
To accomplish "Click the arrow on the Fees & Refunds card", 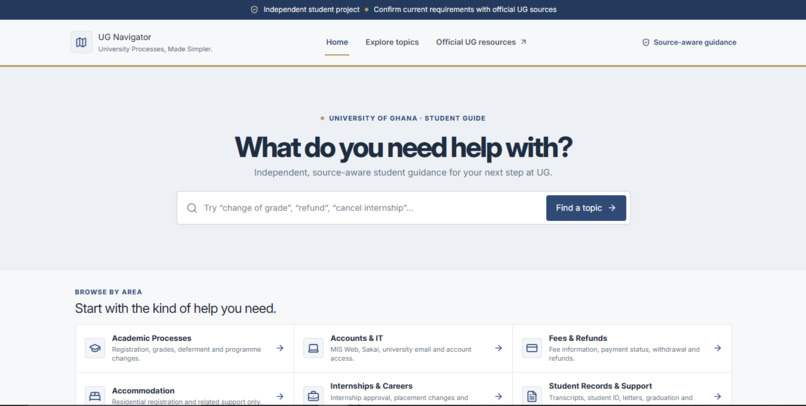I will pyautogui.click(x=717, y=348).
